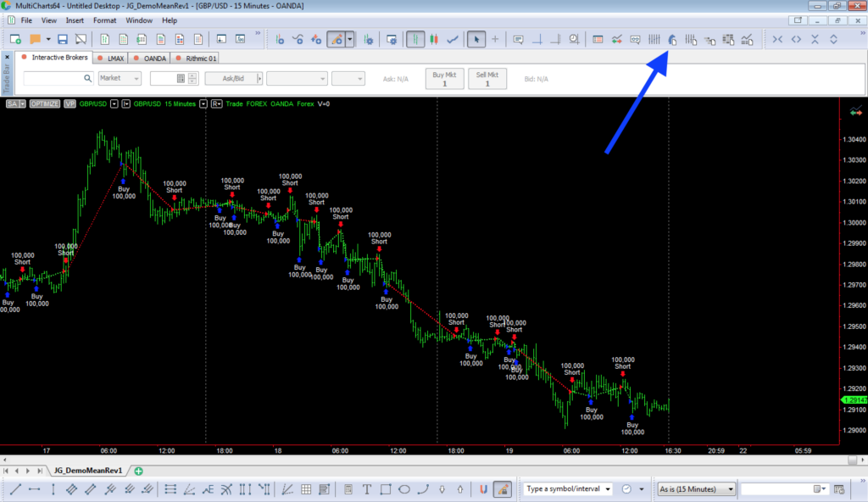Toggle the VP indicator in the chart header
Screen dimensions: 868x502
[x=69, y=103]
